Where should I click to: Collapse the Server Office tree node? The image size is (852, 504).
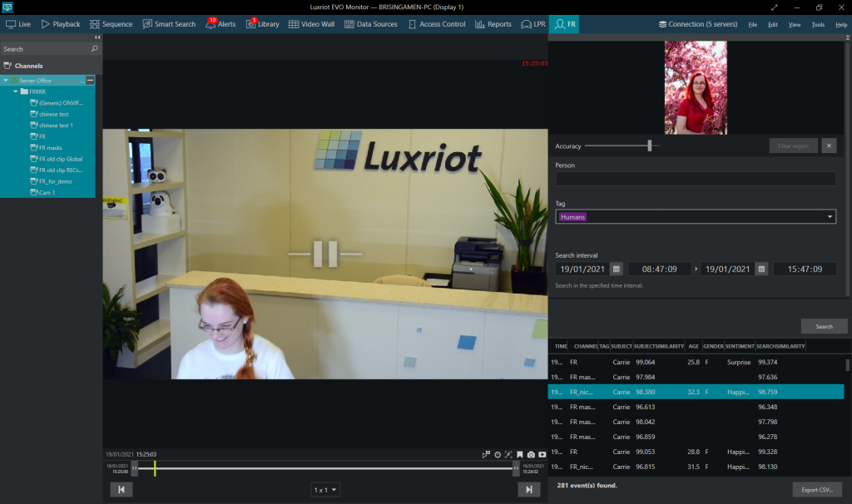tap(6, 81)
